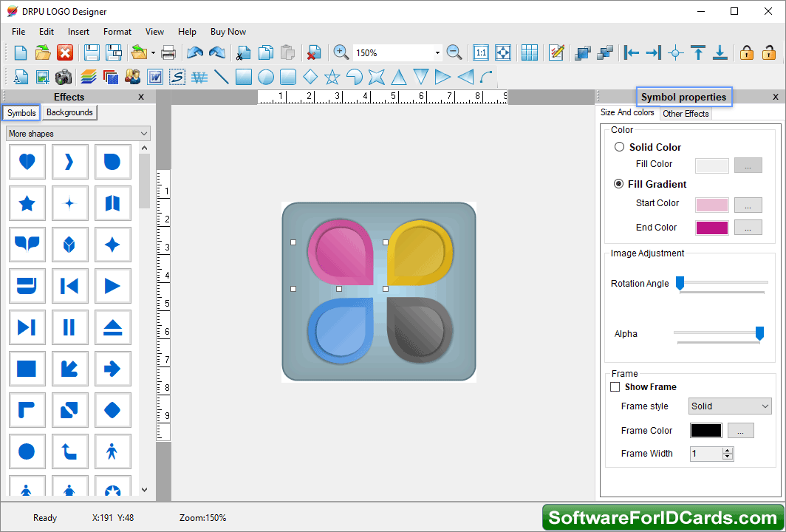Viewport: 786px width, 532px height.
Task: Align selected object to bottom
Action: point(720,52)
